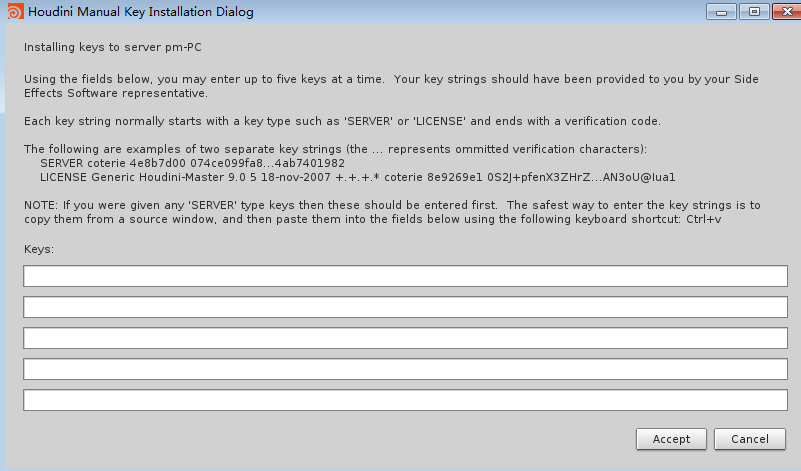Click the example LICENSE Generic Houdini-Master string

click(x=357, y=177)
